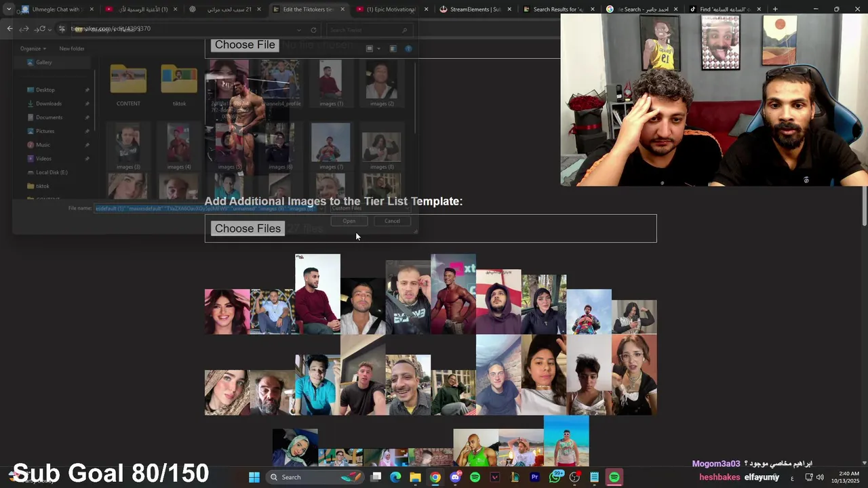Select Local Disk (E:) in sidebar

tap(52, 172)
